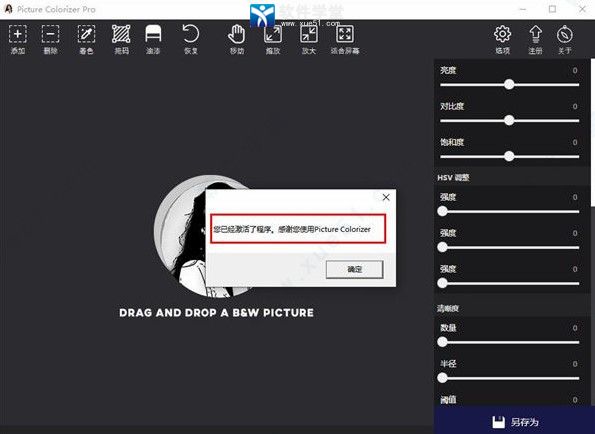Select the 添加 (add) tool icon
The width and height of the screenshot is (595, 434).
(x=17, y=34)
